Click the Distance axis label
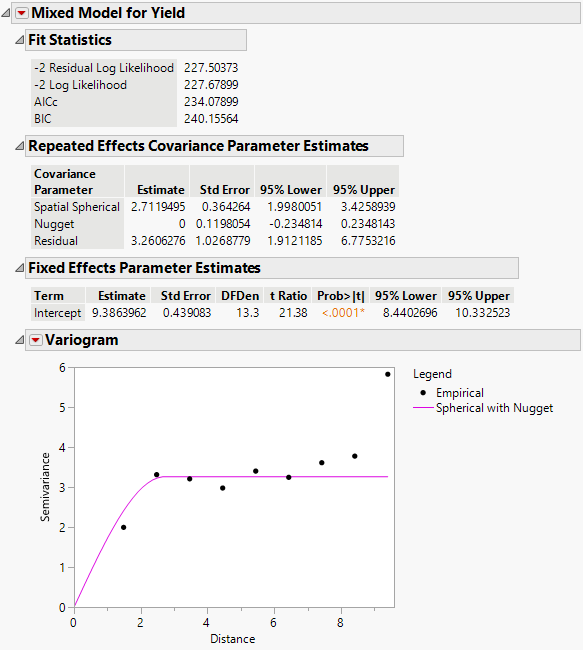The image size is (583, 650). (233, 639)
